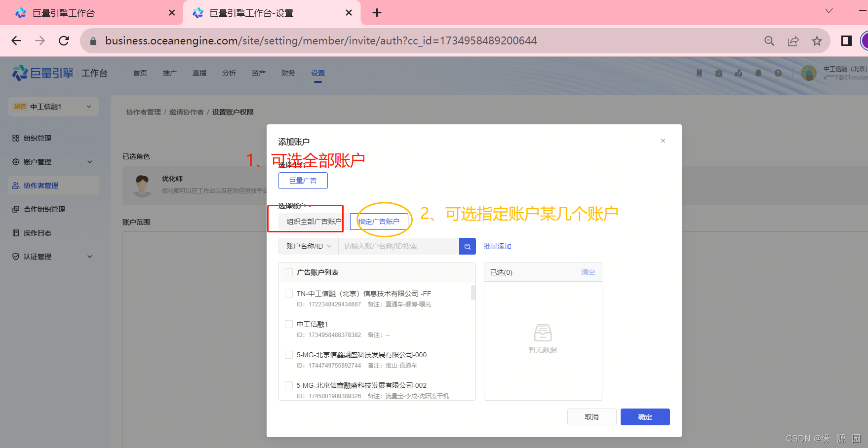Open browser side panel icon
Viewport: 868px width, 448px height.
(x=846, y=41)
